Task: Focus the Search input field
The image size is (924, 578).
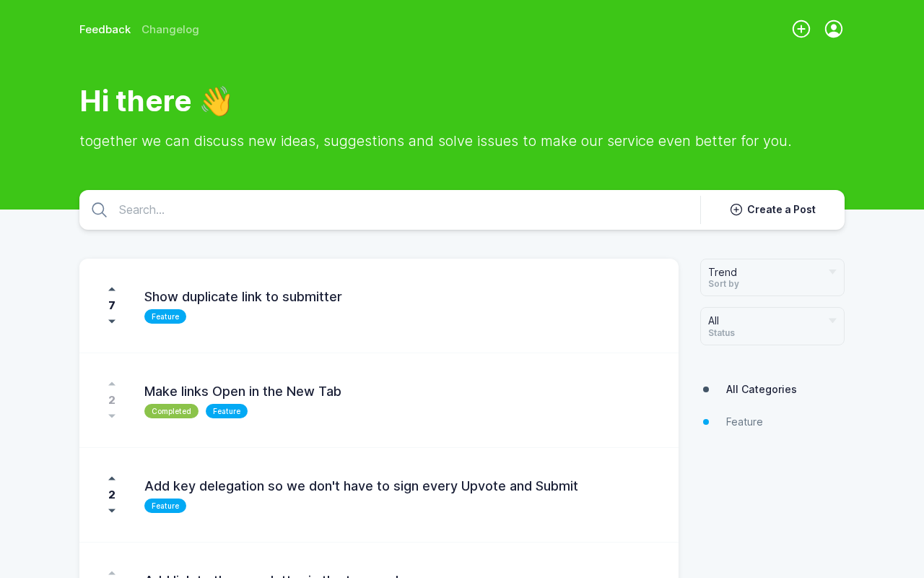Action: (x=404, y=210)
